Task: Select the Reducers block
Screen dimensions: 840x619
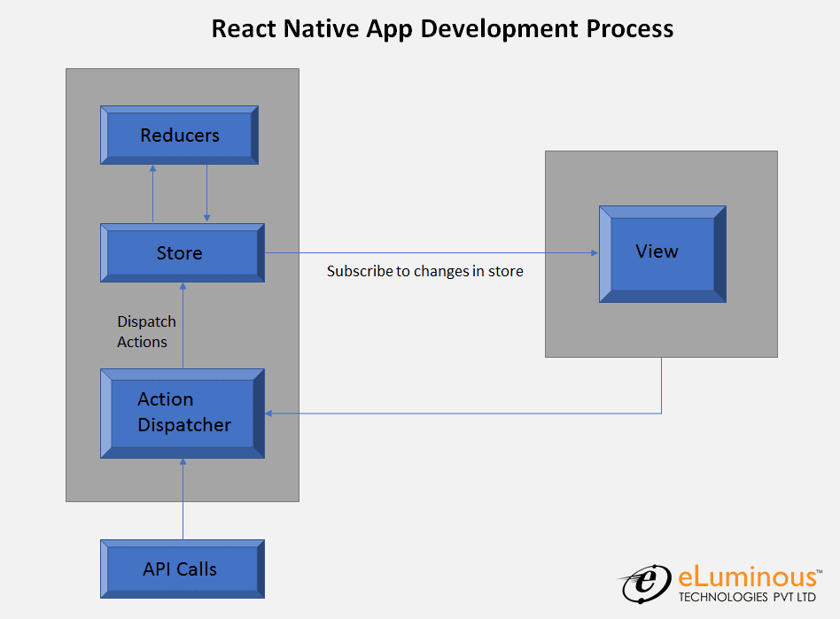Action: point(178,135)
